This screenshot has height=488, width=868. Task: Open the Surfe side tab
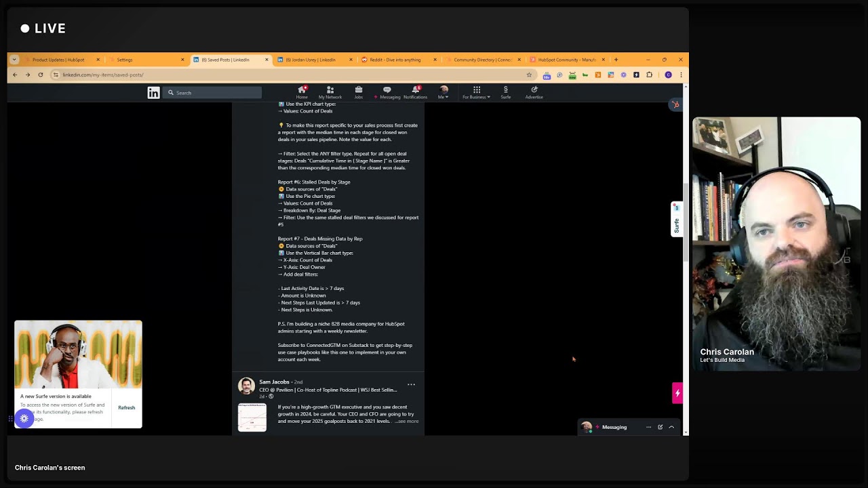pos(675,219)
